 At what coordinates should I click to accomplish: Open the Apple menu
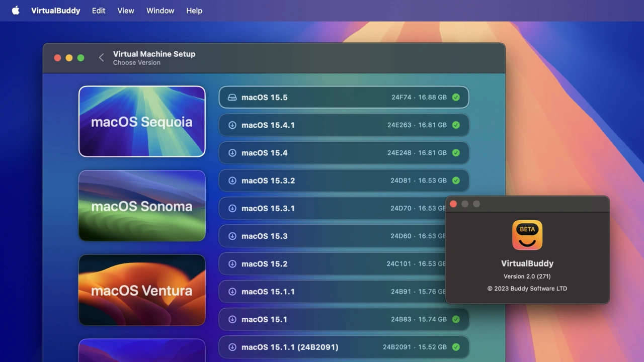click(x=16, y=11)
